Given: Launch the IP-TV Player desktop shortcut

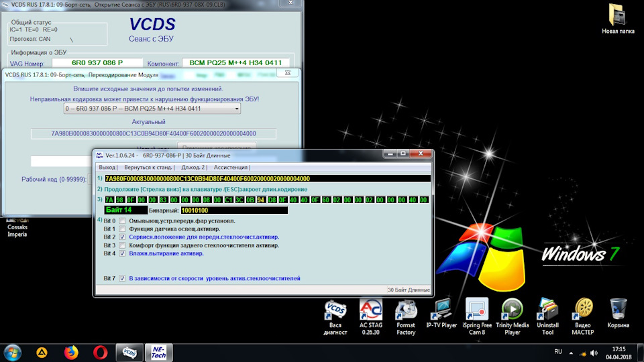Looking at the screenshot, I should click(441, 314).
